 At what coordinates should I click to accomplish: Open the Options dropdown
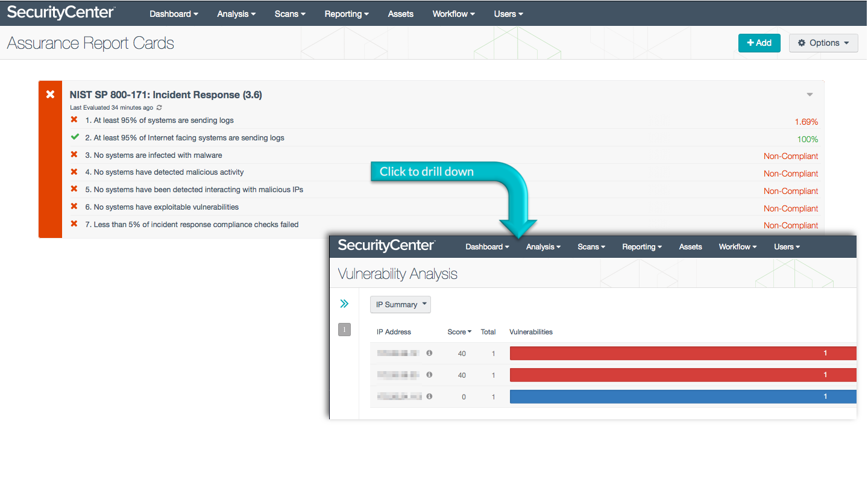tap(823, 43)
